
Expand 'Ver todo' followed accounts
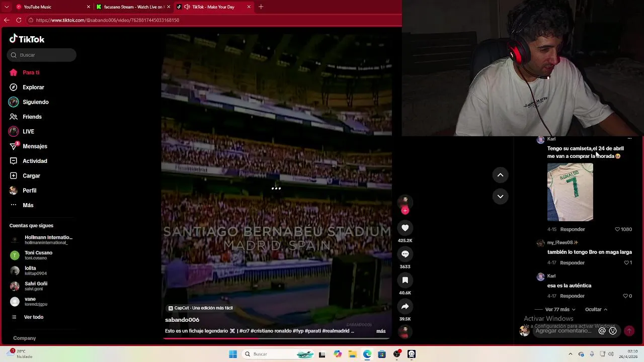34,317
